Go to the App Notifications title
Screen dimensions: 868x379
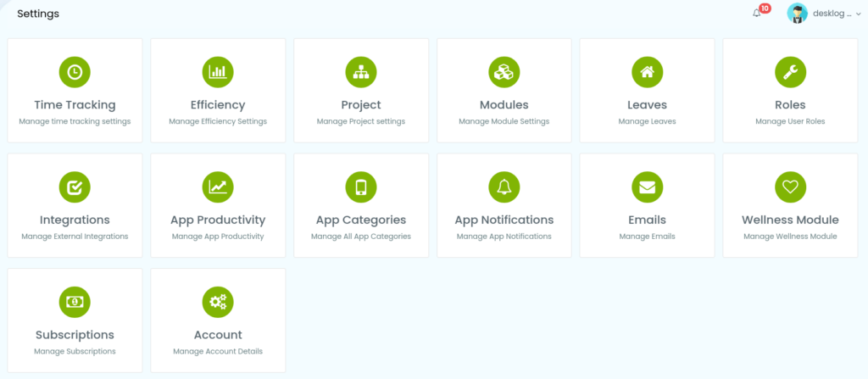click(x=504, y=220)
